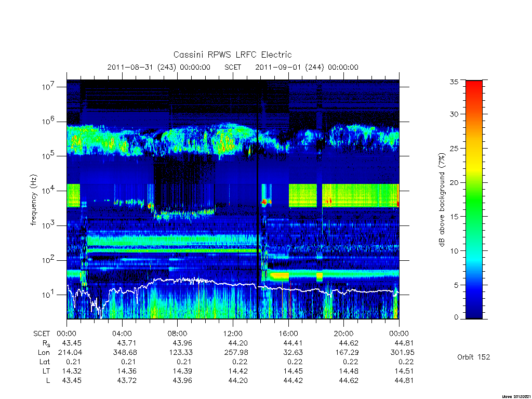This screenshot has height=399, width=532.
Task: Click the Lat row label
Action: (45, 362)
